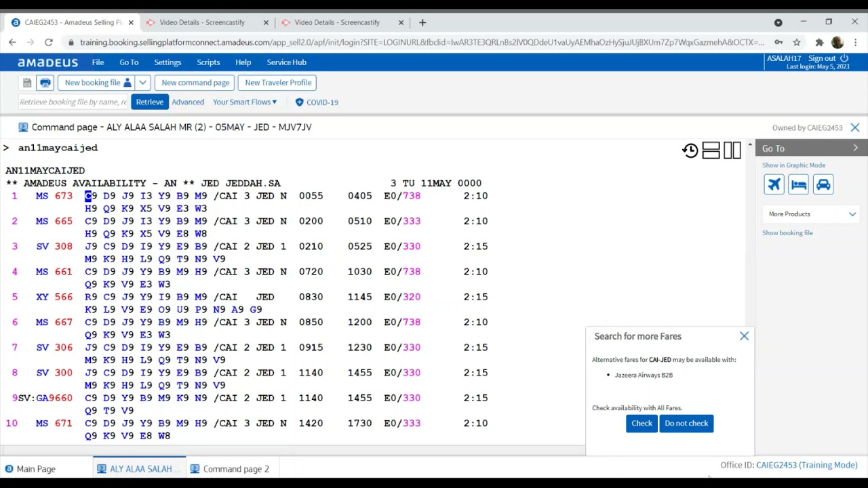
Task: Click in Retrieve booking file input
Action: (73, 102)
